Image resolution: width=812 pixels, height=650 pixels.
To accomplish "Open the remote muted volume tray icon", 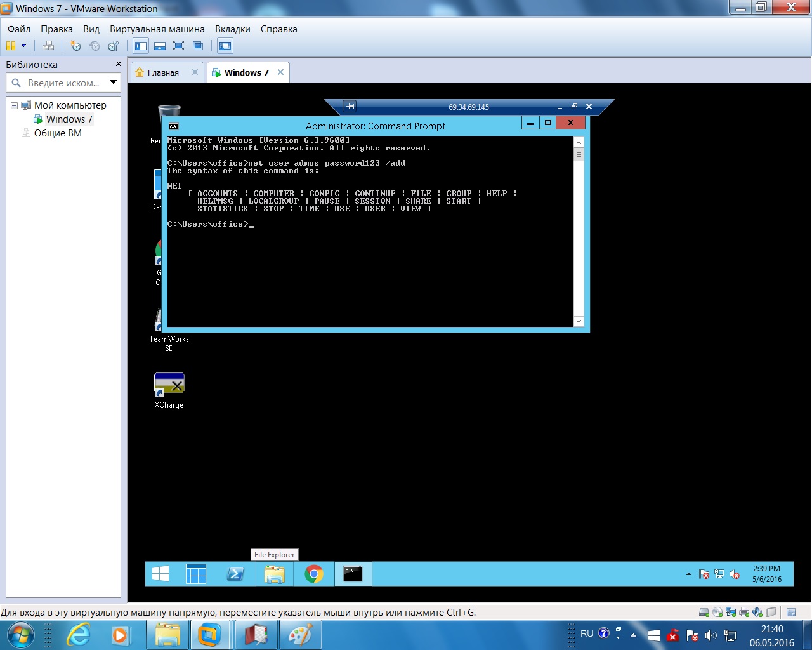I will tap(735, 574).
